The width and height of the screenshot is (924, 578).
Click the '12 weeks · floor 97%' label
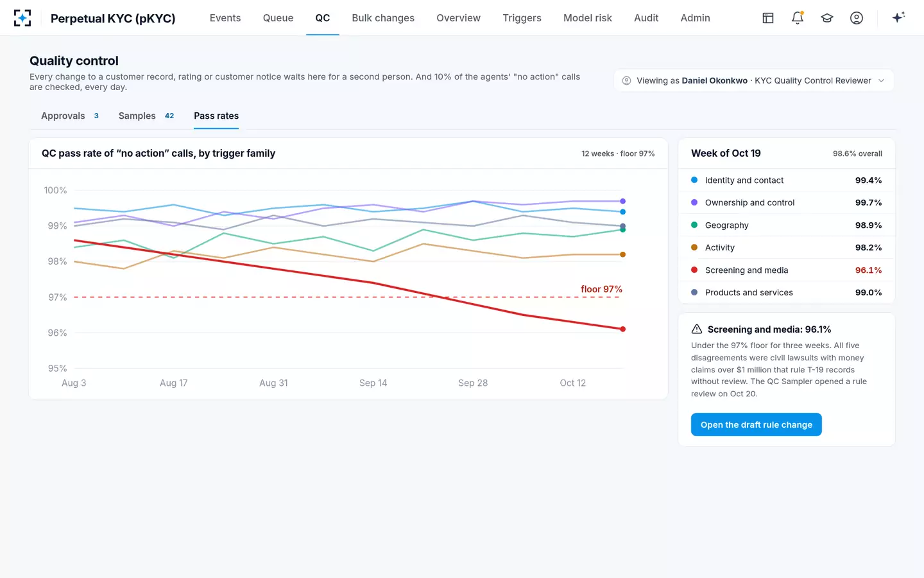618,153
